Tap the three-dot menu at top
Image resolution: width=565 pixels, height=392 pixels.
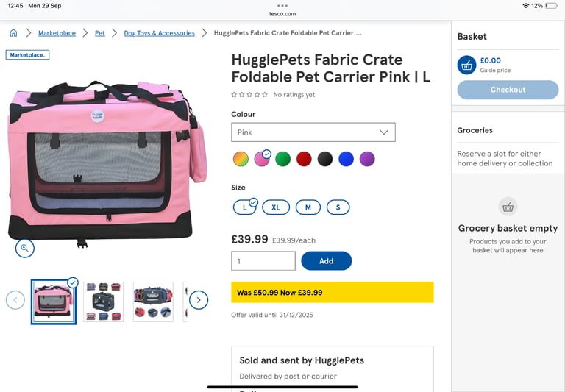click(x=282, y=5)
